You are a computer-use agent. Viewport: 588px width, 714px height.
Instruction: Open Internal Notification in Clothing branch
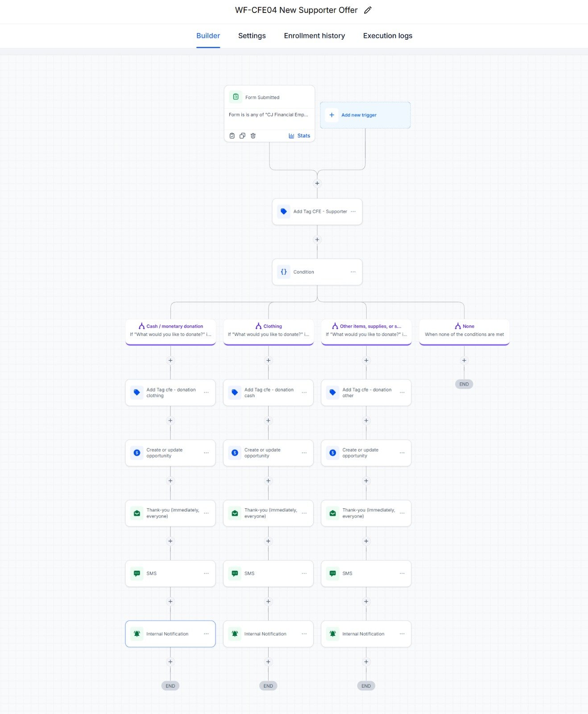(x=269, y=634)
